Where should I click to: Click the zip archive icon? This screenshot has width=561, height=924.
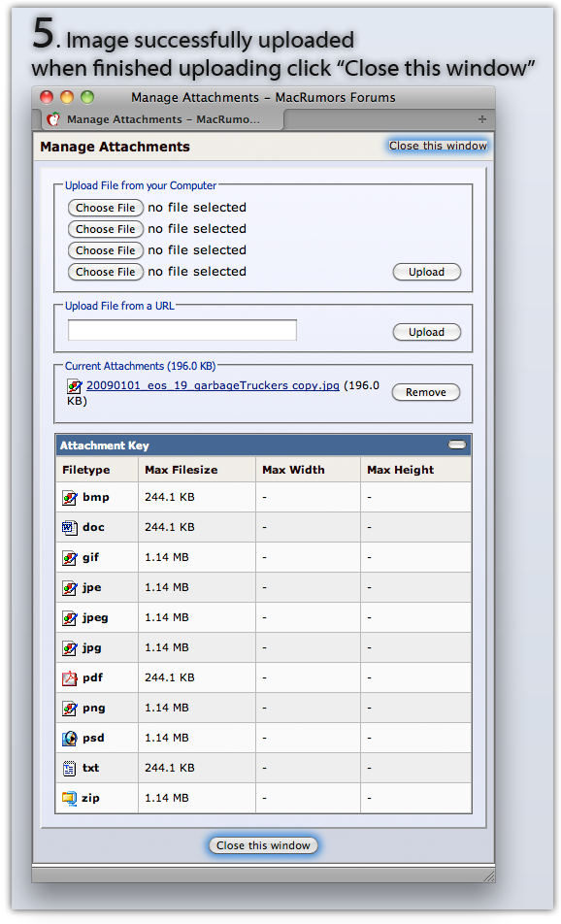click(70, 799)
